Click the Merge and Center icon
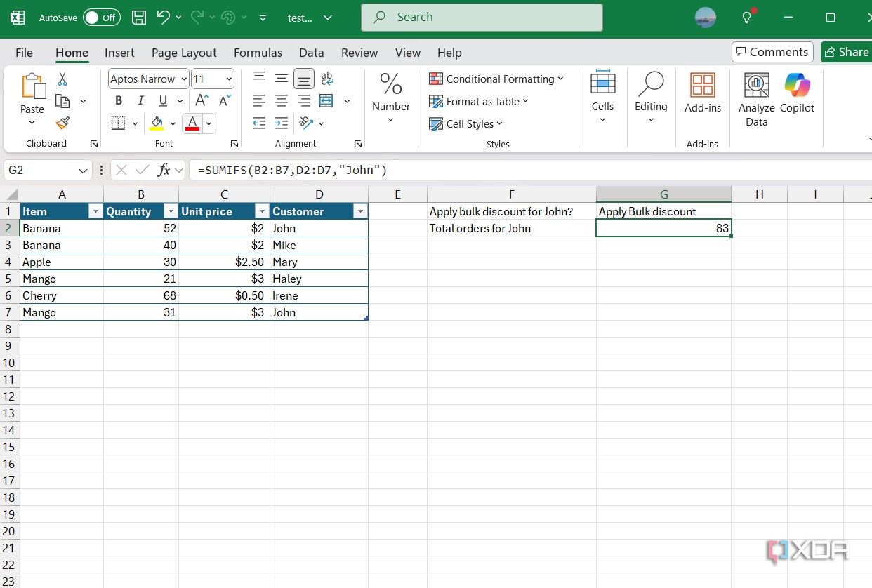 (326, 101)
